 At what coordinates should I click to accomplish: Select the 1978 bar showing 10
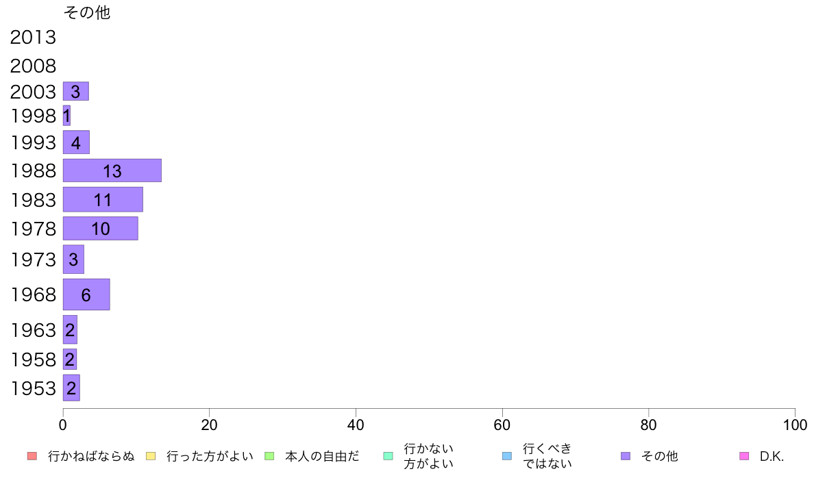[x=101, y=229]
